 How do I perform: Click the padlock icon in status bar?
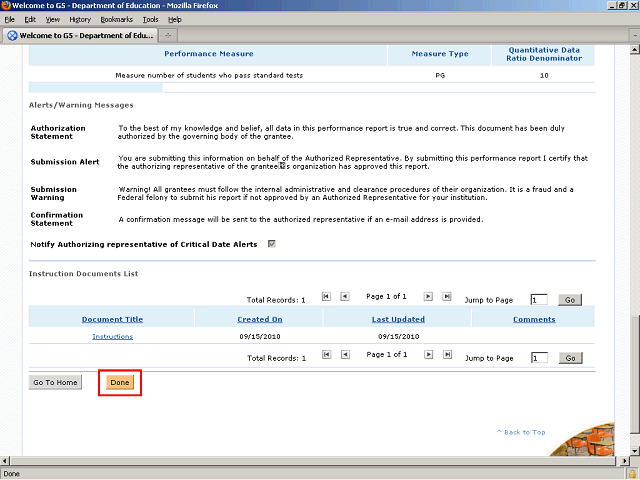tap(632, 474)
